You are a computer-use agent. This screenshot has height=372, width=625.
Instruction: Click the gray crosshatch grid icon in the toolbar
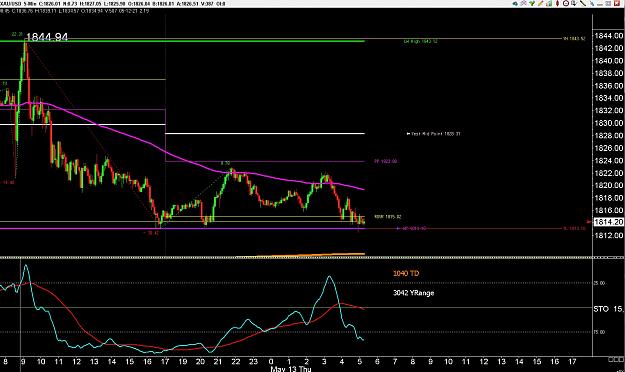pyautogui.click(x=523, y=3)
